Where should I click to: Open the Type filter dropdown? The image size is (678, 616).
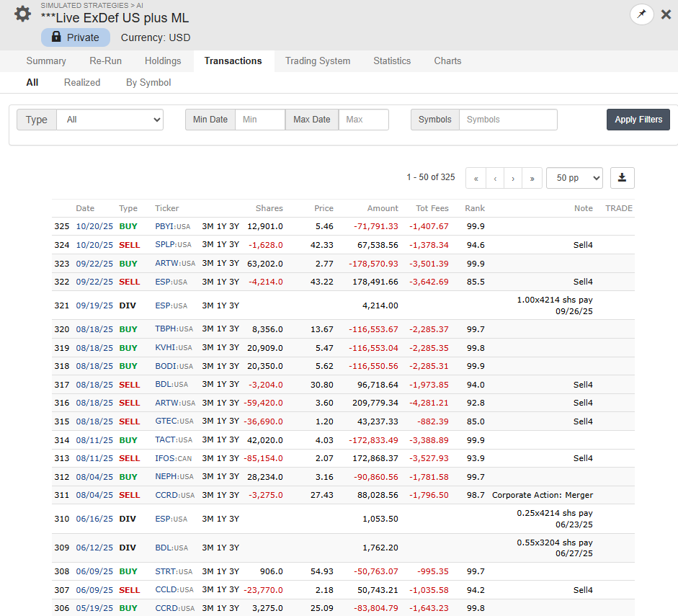(x=110, y=120)
